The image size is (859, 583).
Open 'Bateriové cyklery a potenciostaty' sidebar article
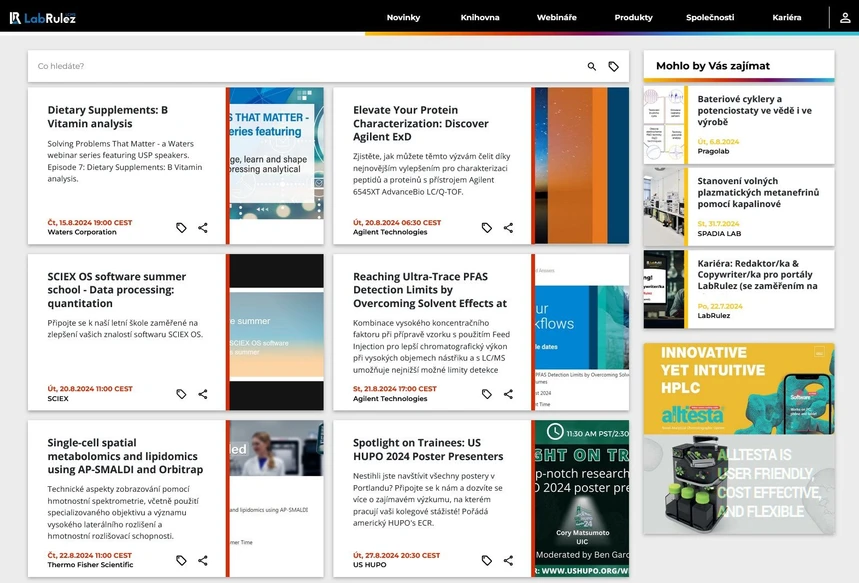click(754, 110)
